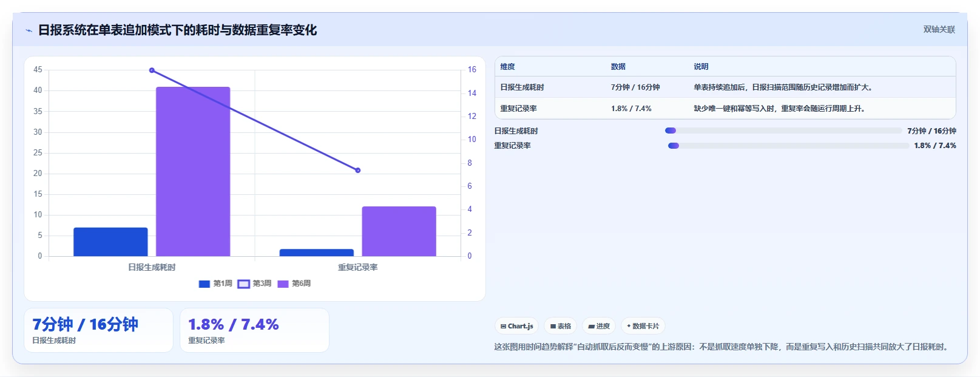This screenshot has width=980, height=377.
Task: Click the 日报生成耗时 x-axis label
Action: tap(152, 267)
